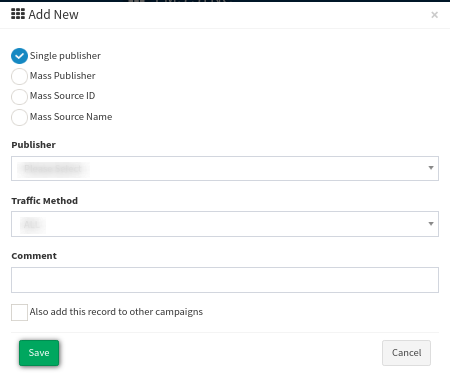Choose the Mass Publisher radio option
450x383 pixels.
click(19, 76)
